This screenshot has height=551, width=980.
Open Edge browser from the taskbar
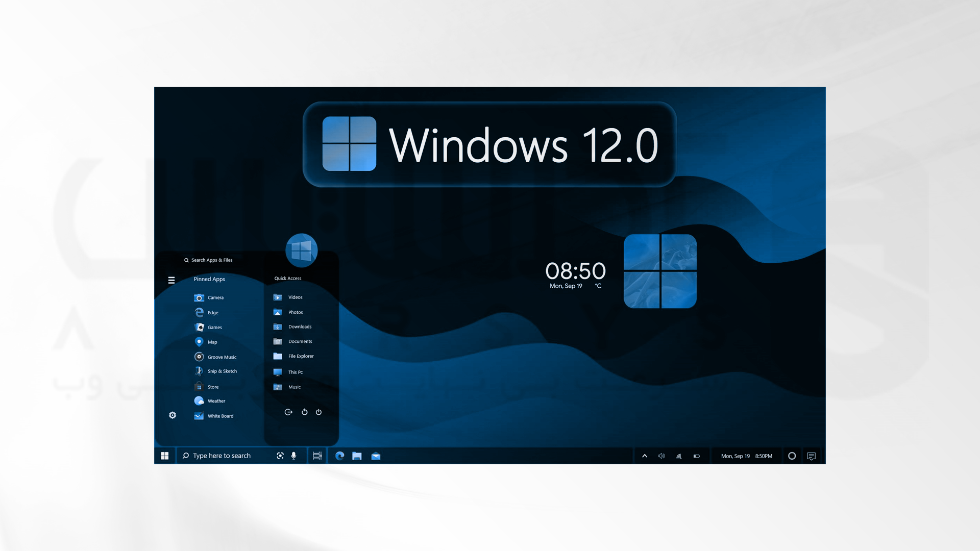tap(339, 456)
